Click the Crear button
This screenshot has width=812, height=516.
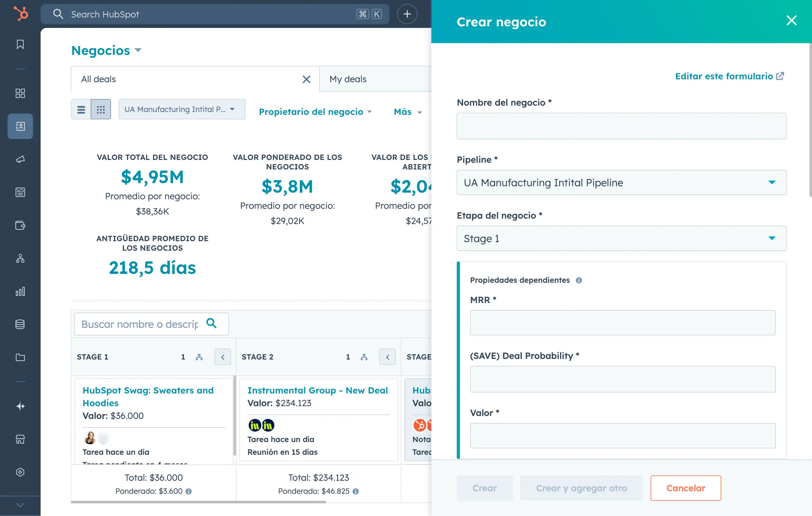(x=485, y=488)
